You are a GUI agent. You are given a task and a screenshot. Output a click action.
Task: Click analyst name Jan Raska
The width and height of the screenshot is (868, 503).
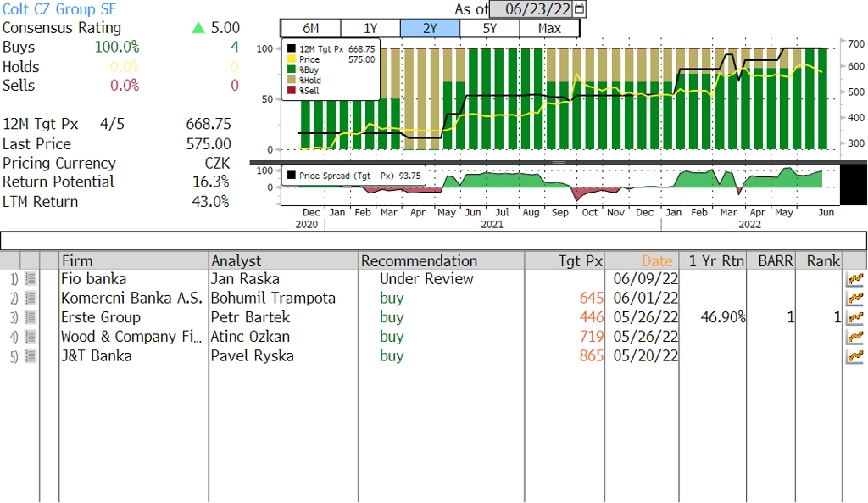[245, 279]
